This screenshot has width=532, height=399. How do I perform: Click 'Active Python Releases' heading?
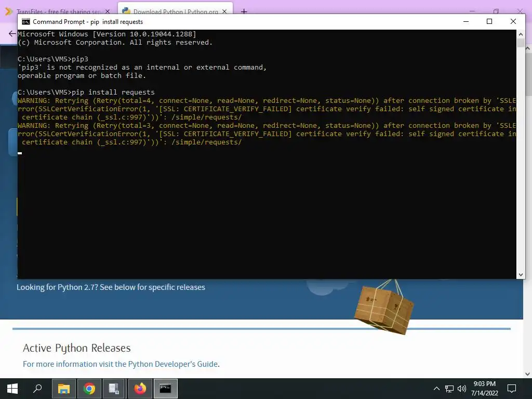(77, 348)
